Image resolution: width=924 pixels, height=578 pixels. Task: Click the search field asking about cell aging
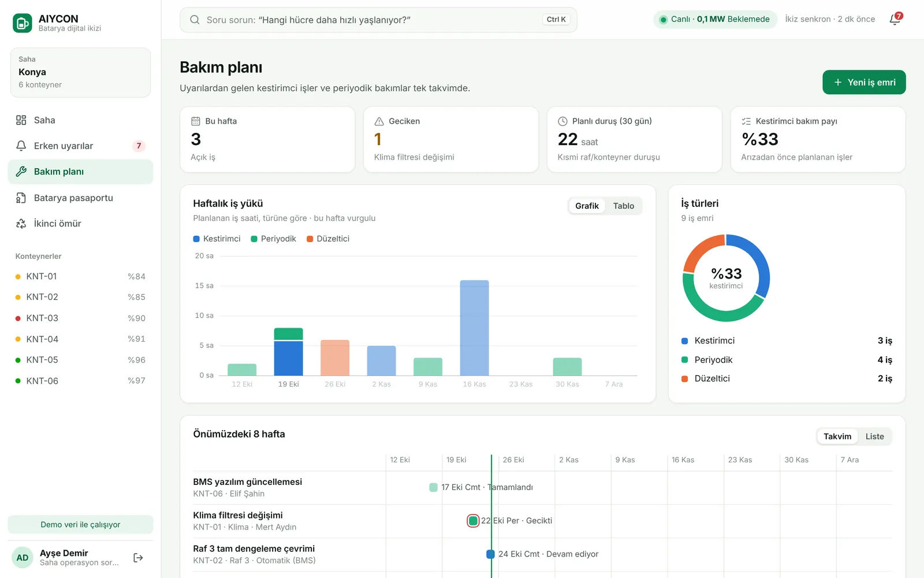[378, 20]
